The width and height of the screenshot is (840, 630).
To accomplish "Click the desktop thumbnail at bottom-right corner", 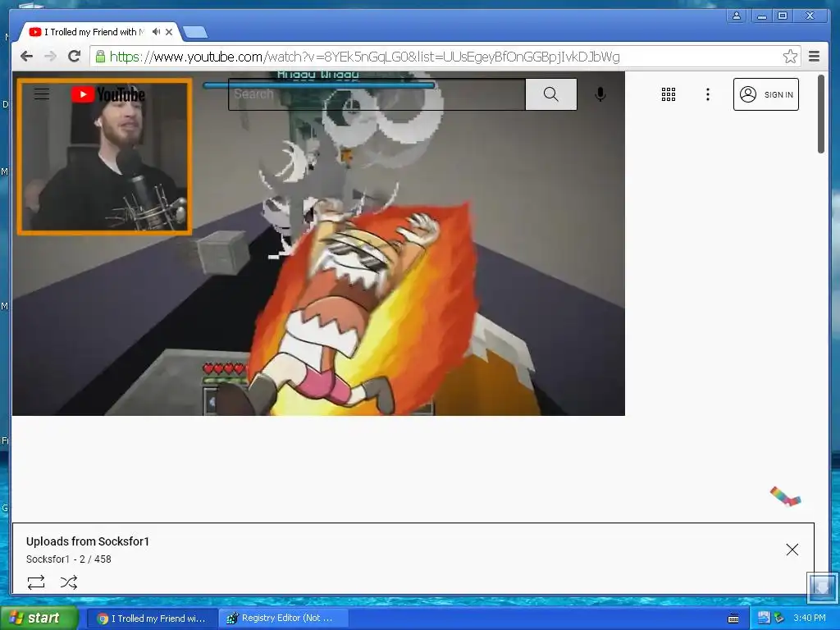I will pyautogui.click(x=822, y=587).
